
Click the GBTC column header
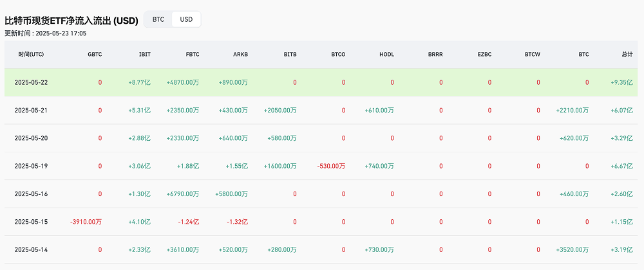tap(95, 55)
